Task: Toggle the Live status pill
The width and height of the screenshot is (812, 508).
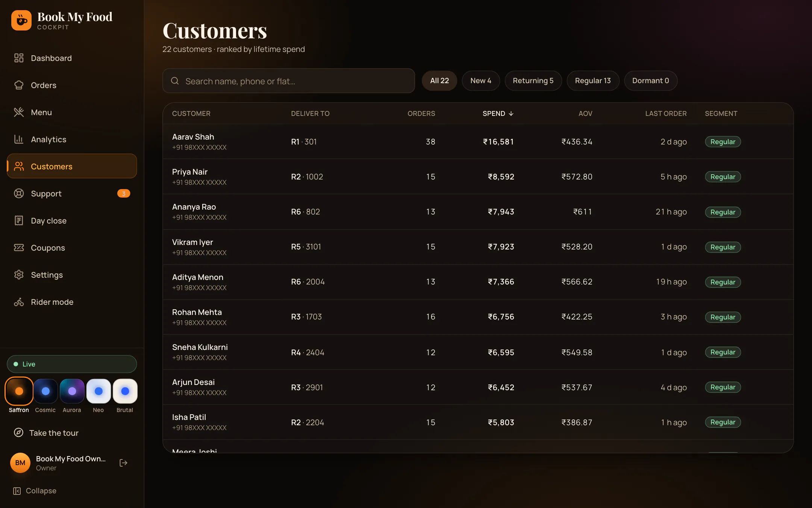Action: (x=72, y=364)
